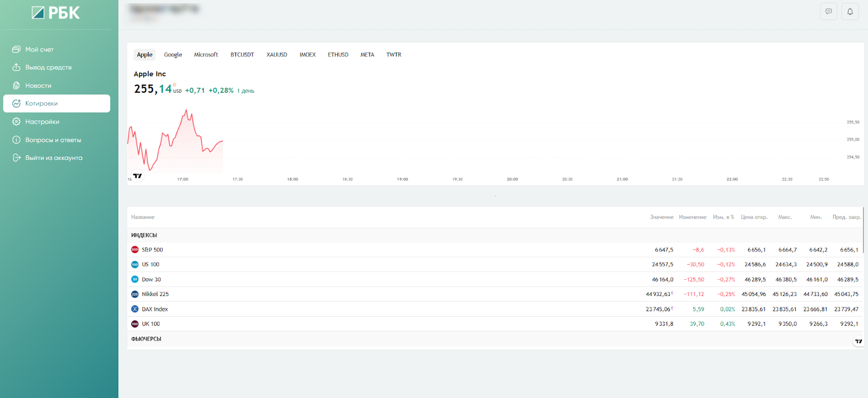Click the Вывод средств withdrawal icon
The width and height of the screenshot is (868, 398).
(x=16, y=67)
